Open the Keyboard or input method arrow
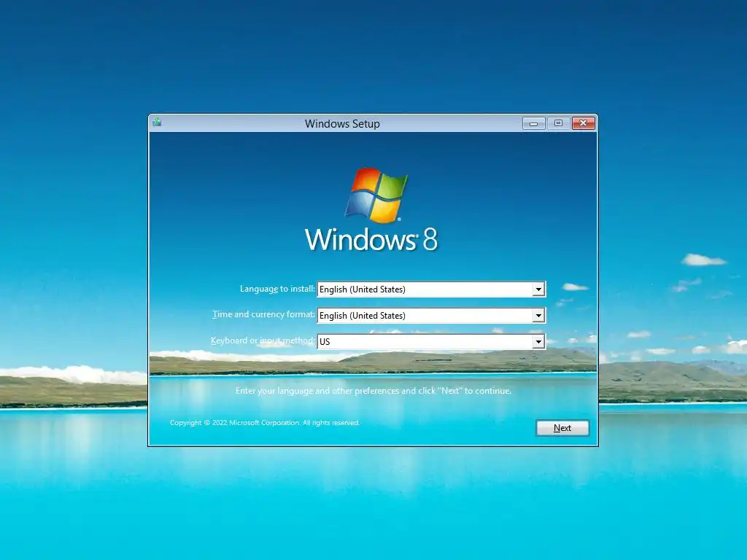747x560 pixels. coord(538,341)
